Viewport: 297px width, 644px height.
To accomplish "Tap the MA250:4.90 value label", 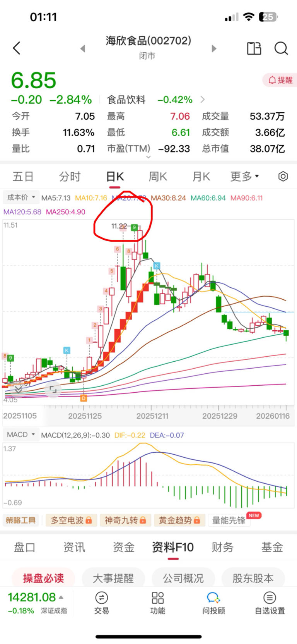I will coord(65,212).
